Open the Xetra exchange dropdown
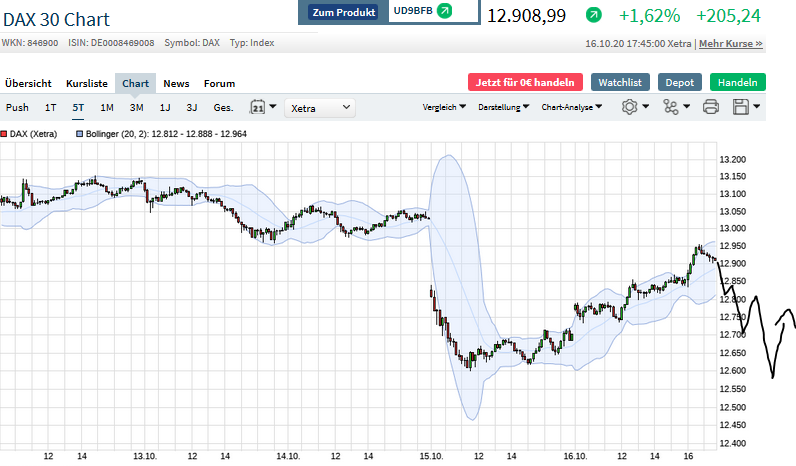Screen dimensions: 796x466 coord(320,107)
